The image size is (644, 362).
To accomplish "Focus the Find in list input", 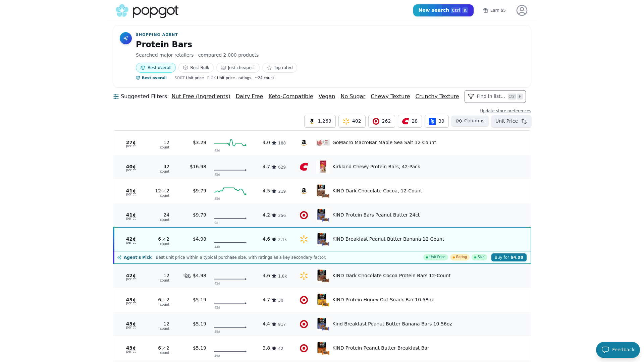I will pyautogui.click(x=495, y=97).
